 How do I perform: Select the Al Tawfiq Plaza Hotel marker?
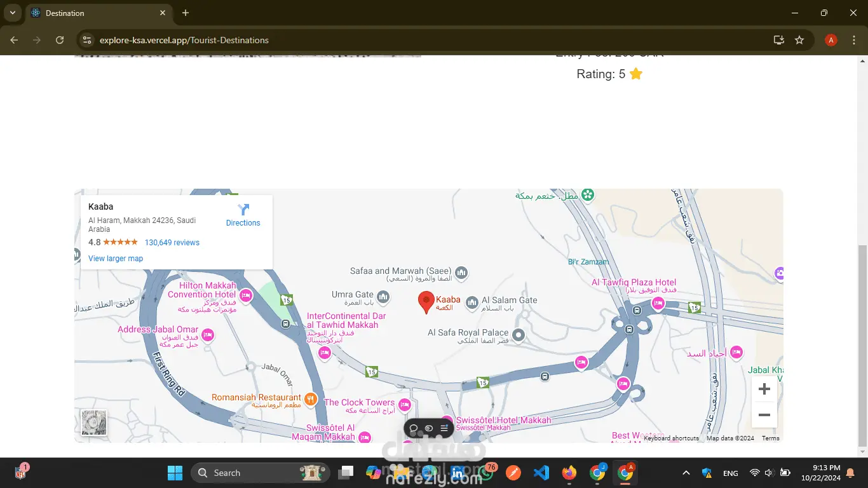tap(658, 303)
